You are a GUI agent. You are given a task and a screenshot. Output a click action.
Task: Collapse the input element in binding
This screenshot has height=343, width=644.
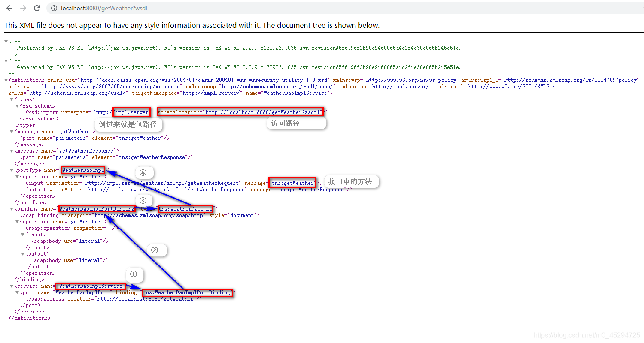click(23, 235)
